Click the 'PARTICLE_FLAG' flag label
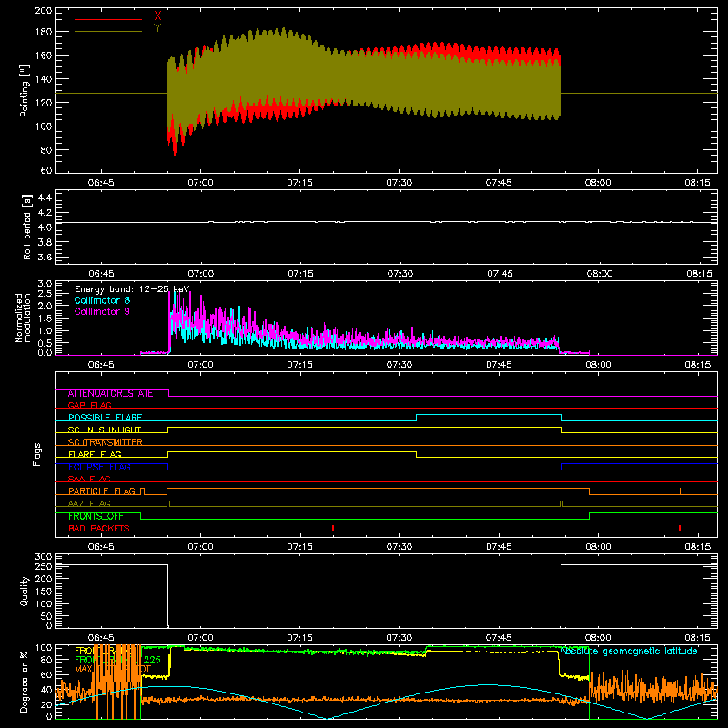The width and height of the screenshot is (728, 728). pos(102,491)
